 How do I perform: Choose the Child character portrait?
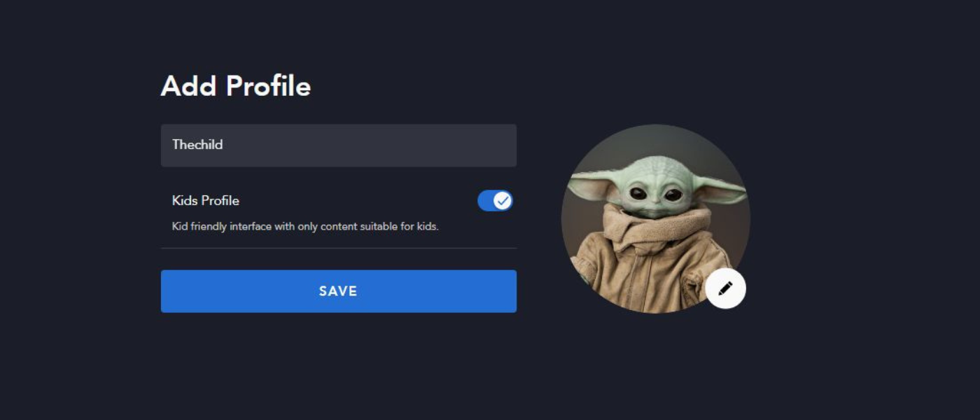655,218
